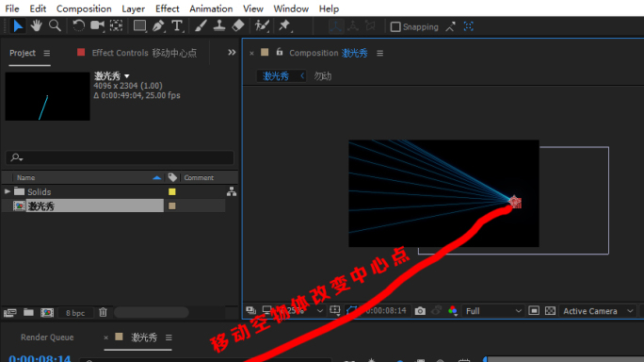Toggle the transparency grid button
This screenshot has width=644, height=362.
tap(550, 311)
